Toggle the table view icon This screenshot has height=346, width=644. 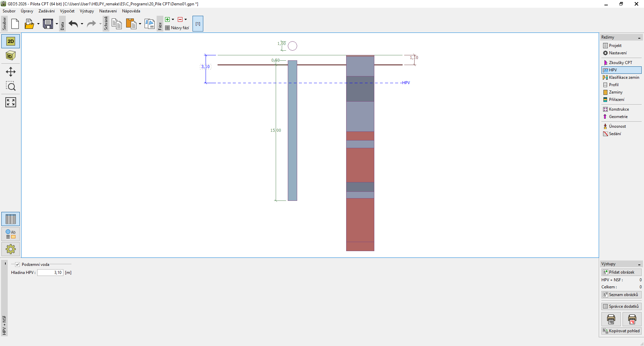click(x=11, y=219)
